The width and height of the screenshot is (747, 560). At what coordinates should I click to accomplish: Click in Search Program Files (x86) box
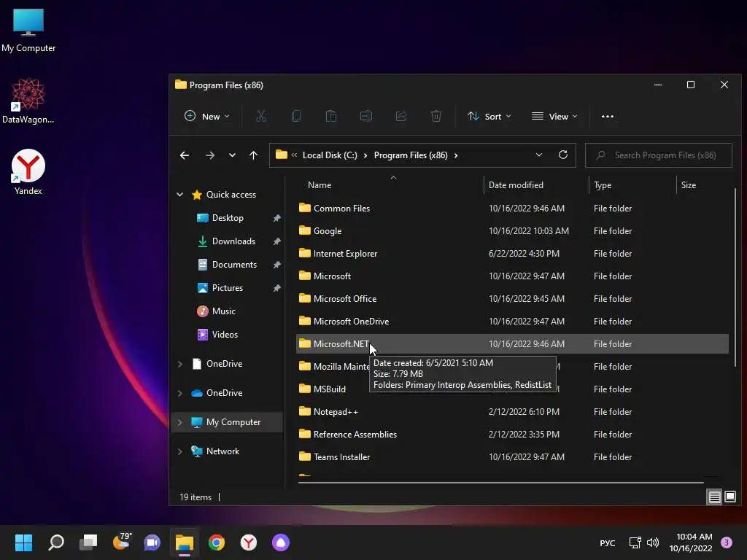point(659,155)
